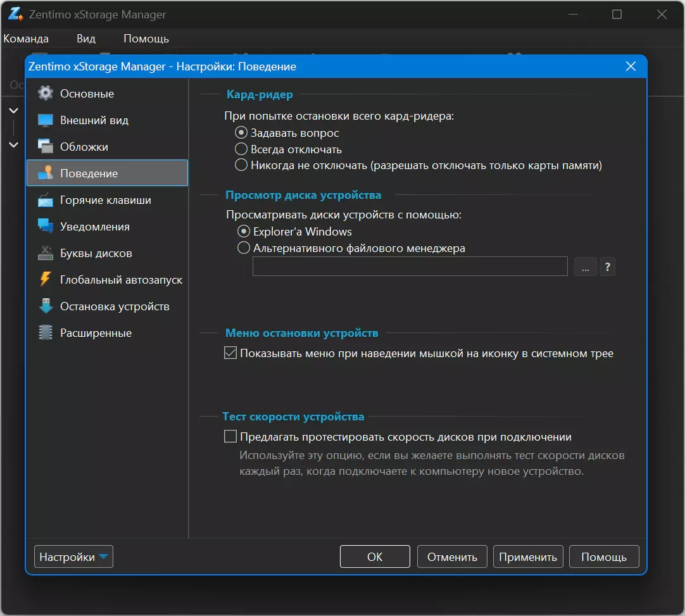Viewport: 685px width, 616px height.
Task: Switch to the Основные settings page
Action: [x=108, y=94]
